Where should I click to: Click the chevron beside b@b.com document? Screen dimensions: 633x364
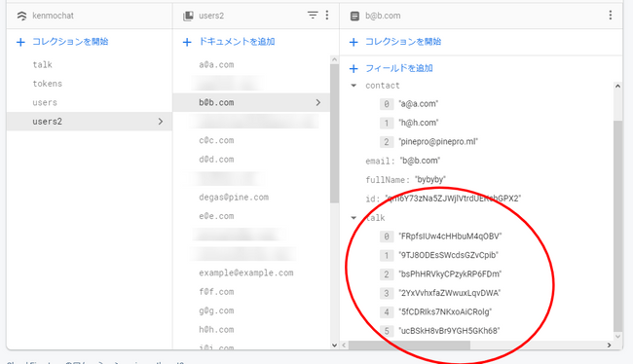click(x=318, y=102)
